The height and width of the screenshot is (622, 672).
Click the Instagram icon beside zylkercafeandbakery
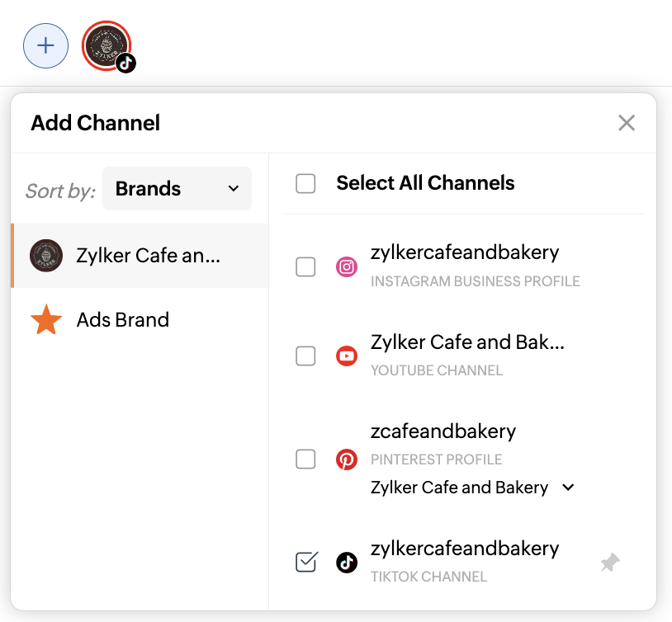coord(347,266)
